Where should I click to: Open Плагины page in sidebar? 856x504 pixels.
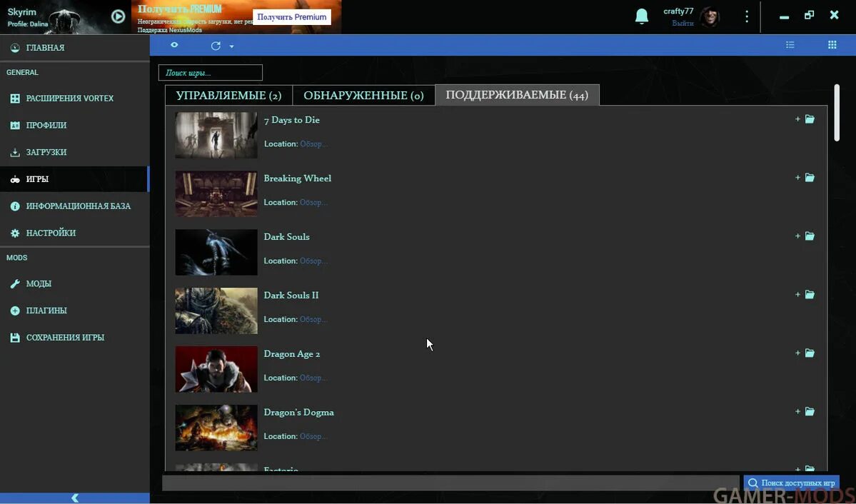(74, 311)
